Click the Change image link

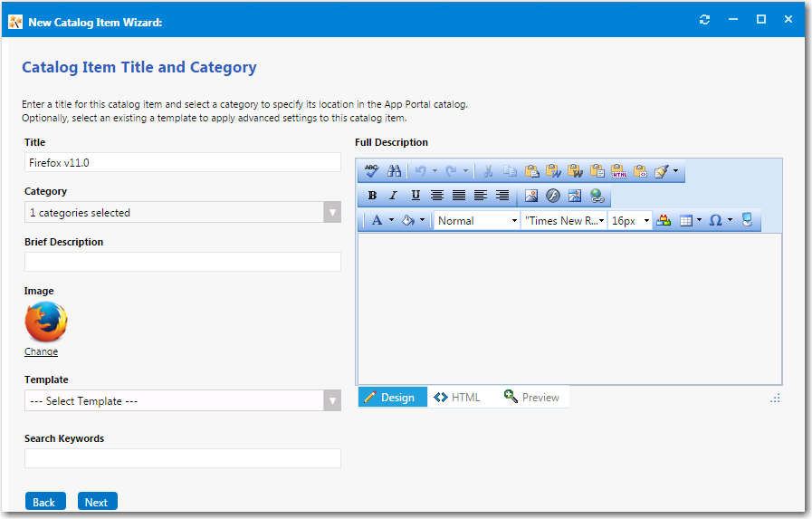click(x=41, y=351)
